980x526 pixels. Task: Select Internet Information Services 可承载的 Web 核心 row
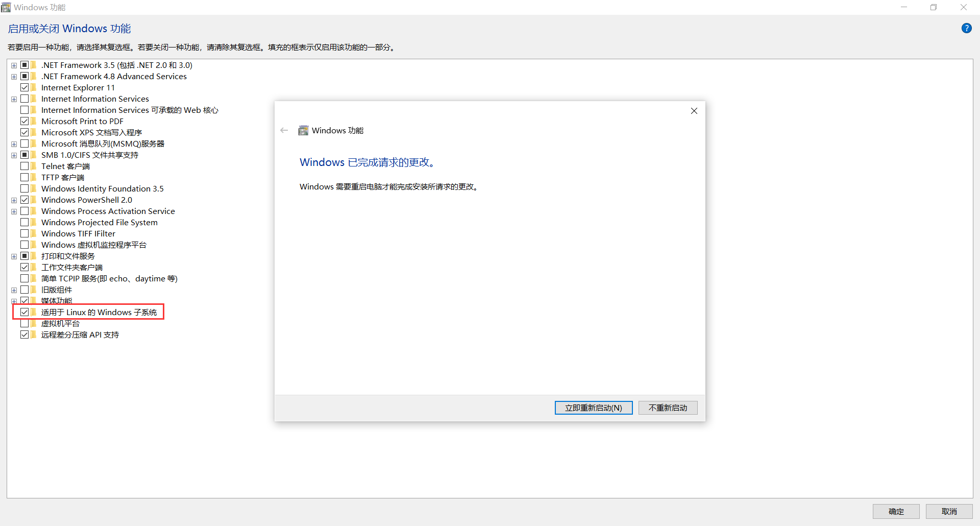point(130,110)
